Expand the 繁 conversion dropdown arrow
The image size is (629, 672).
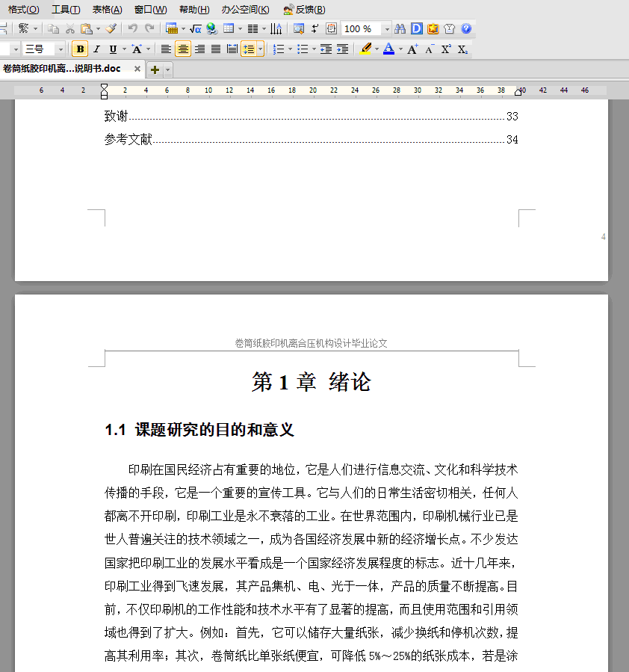coord(36,28)
